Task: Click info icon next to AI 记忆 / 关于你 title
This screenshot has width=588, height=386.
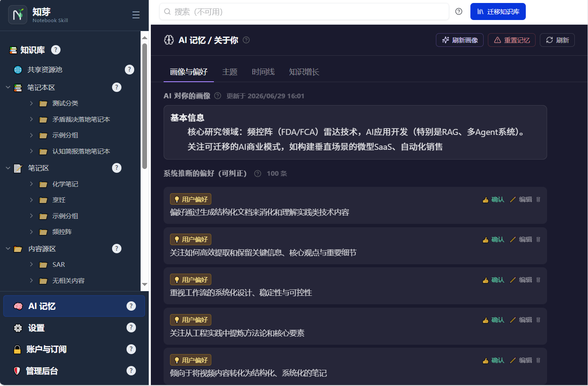Action: point(246,40)
